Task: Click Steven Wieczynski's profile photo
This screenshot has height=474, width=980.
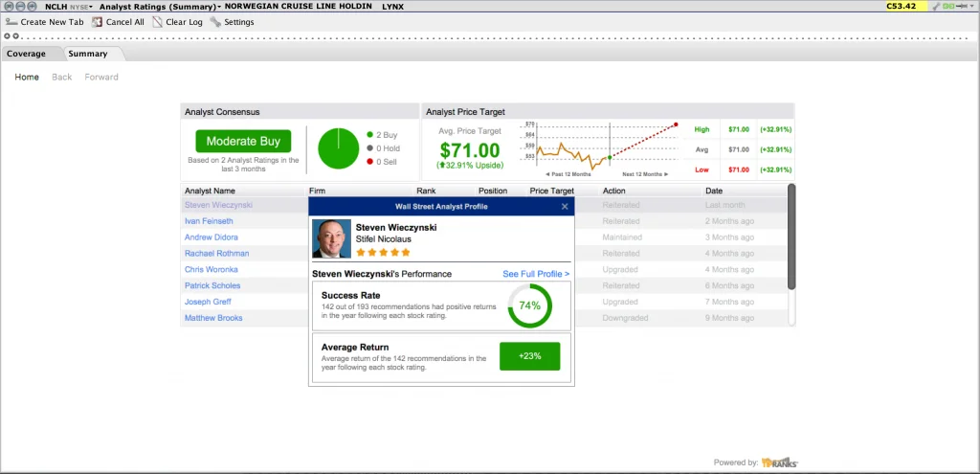Action: [x=331, y=238]
